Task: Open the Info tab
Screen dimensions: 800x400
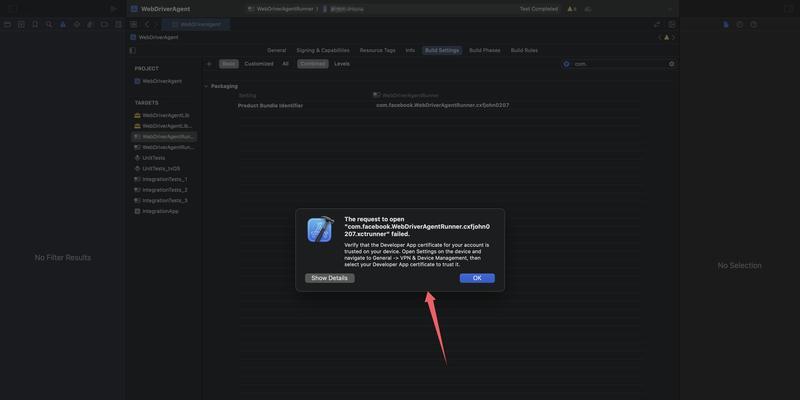Action: click(410, 51)
